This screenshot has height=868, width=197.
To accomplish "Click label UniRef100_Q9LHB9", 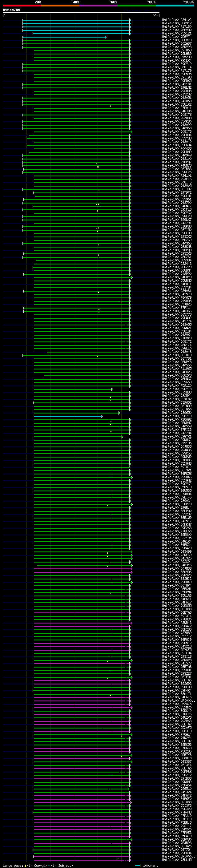I will [177, 54].
